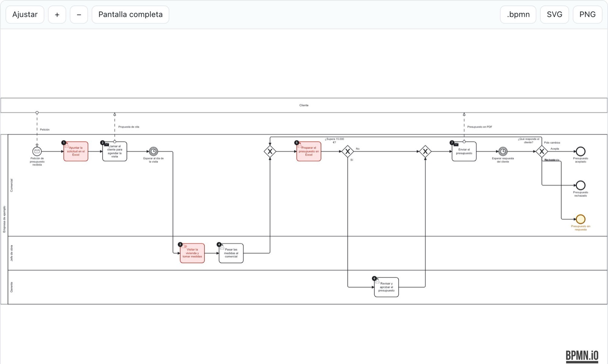
Task: Zoom in with the plus button
Action: click(x=57, y=14)
